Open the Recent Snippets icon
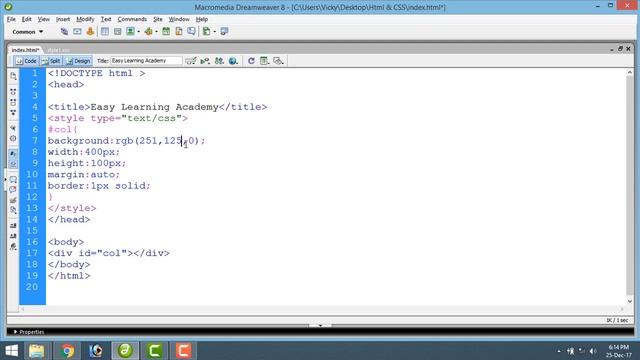The height and width of the screenshot is (360, 640). pos(13,210)
